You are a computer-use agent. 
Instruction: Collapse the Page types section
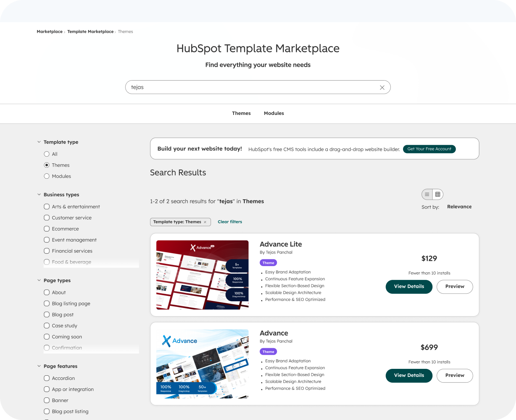[x=39, y=280]
